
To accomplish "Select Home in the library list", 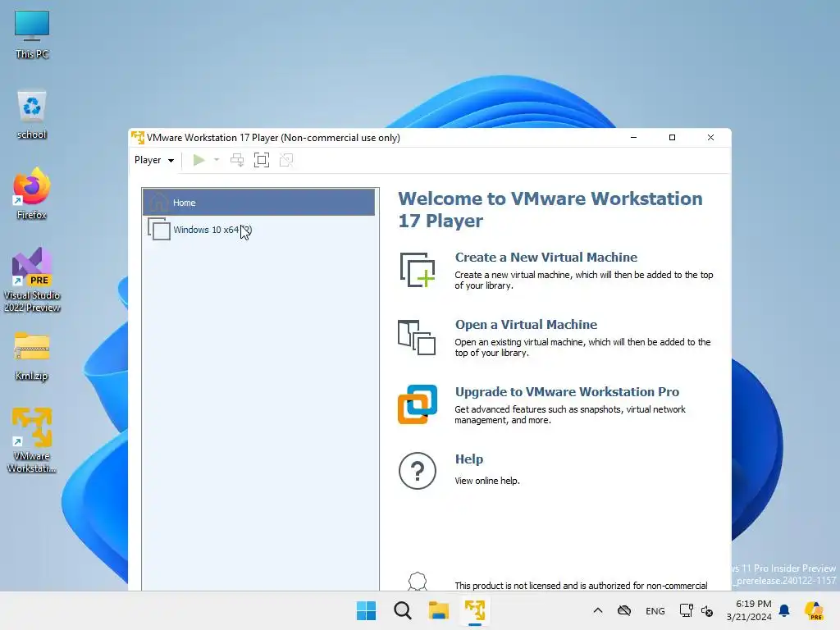I will coord(258,203).
